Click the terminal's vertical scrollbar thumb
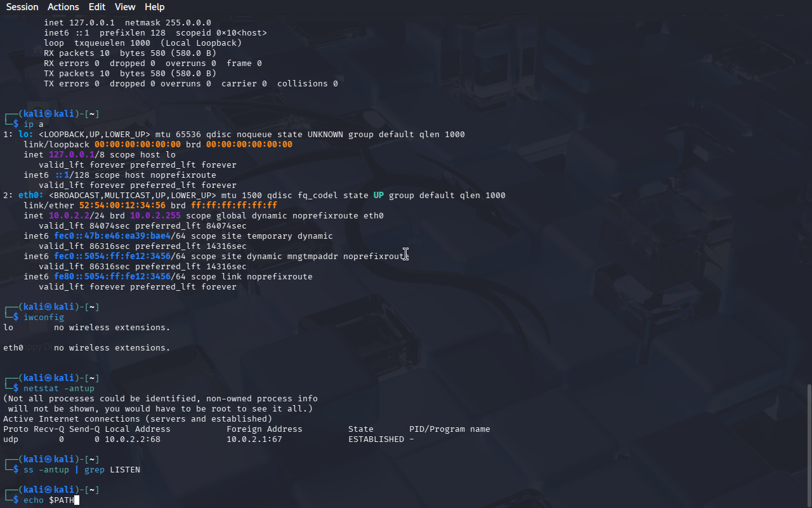Image resolution: width=812 pixels, height=508 pixels. tap(809, 445)
